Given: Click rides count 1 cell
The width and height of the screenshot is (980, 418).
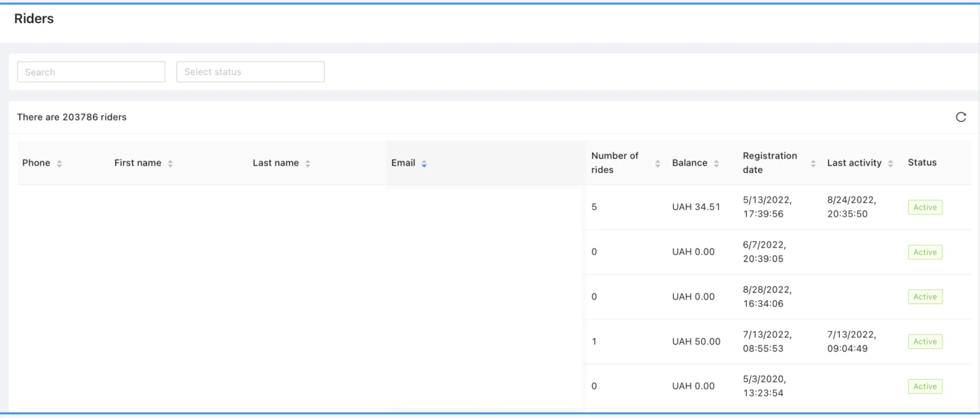Looking at the screenshot, I should tap(594, 342).
